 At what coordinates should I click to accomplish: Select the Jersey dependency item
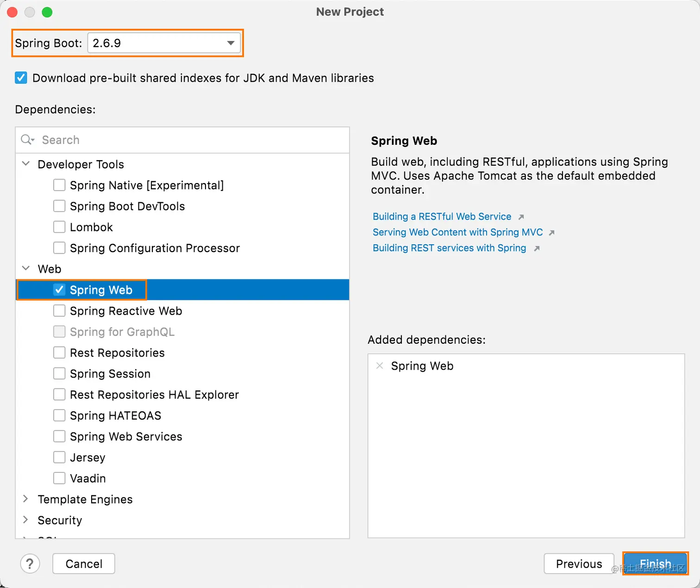click(x=87, y=458)
